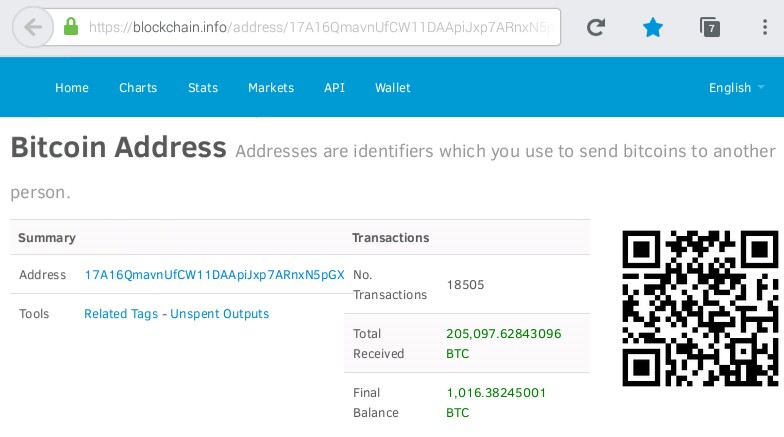The image size is (784, 437).
Task: Click the 17A16Qmavn bitcoin address link
Action: [x=214, y=274]
